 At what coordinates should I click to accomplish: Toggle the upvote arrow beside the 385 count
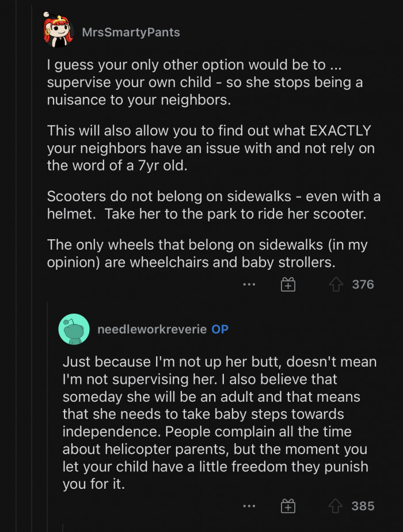(x=336, y=506)
